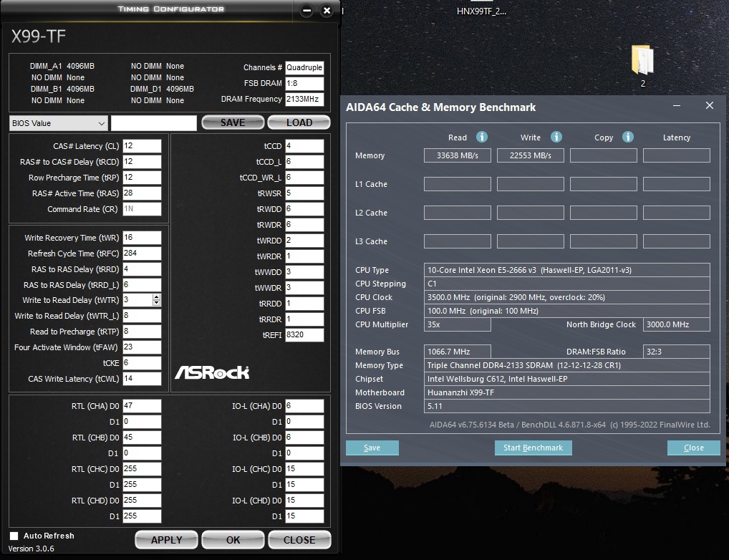The height and width of the screenshot is (560, 729).
Task: Open desktop folder named 2
Action: coord(642,66)
